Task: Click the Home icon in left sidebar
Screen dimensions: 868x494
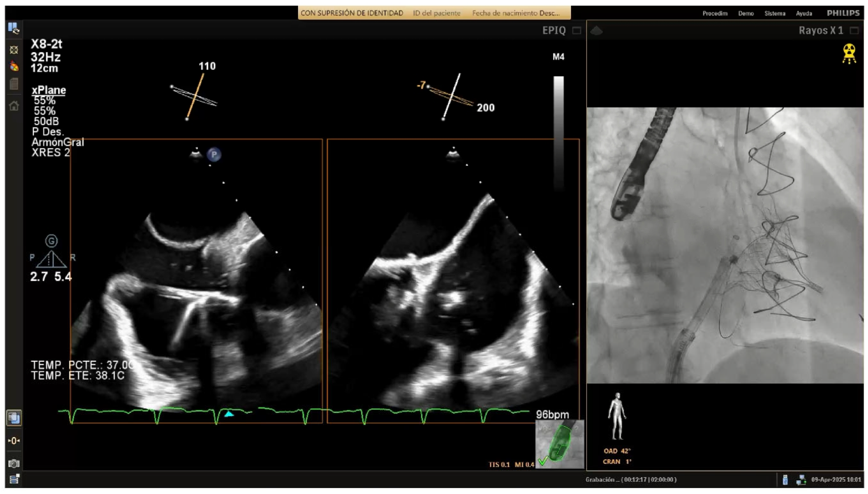Action: [x=14, y=106]
